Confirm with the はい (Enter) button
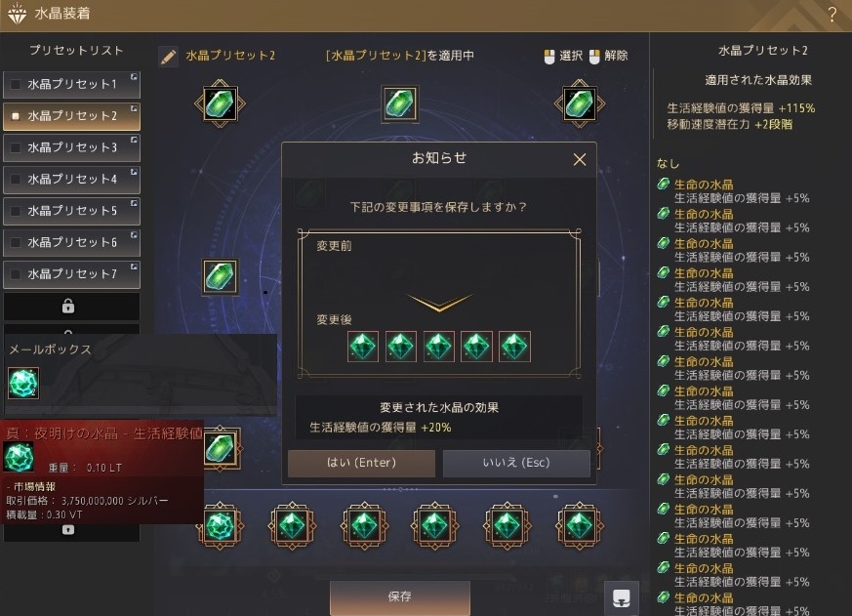The height and width of the screenshot is (616, 852). click(361, 463)
